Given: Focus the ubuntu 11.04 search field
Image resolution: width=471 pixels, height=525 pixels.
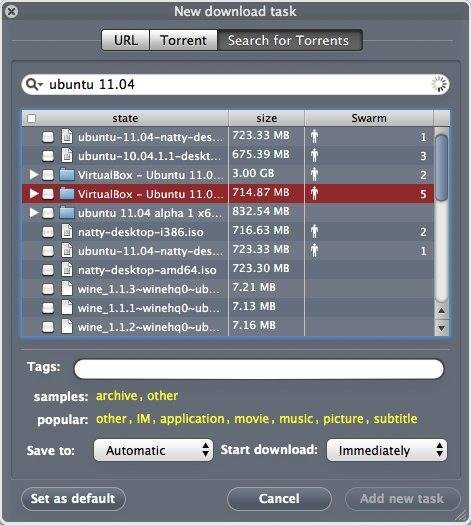Looking at the screenshot, I should (x=235, y=84).
